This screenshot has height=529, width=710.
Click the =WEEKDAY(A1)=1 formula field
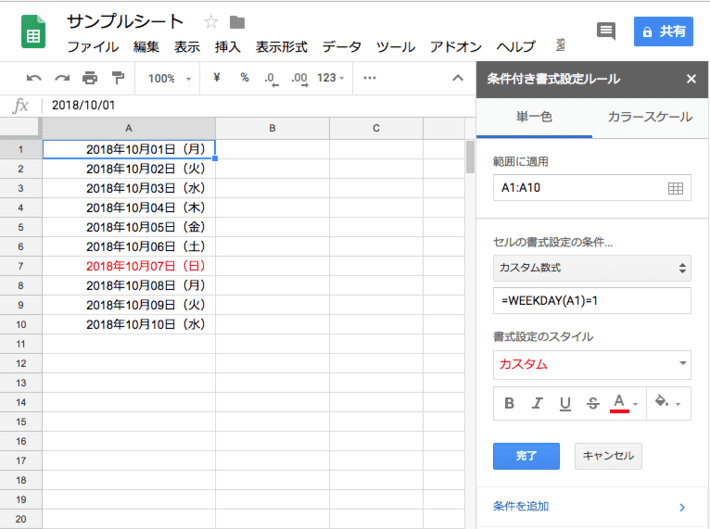coord(593,301)
